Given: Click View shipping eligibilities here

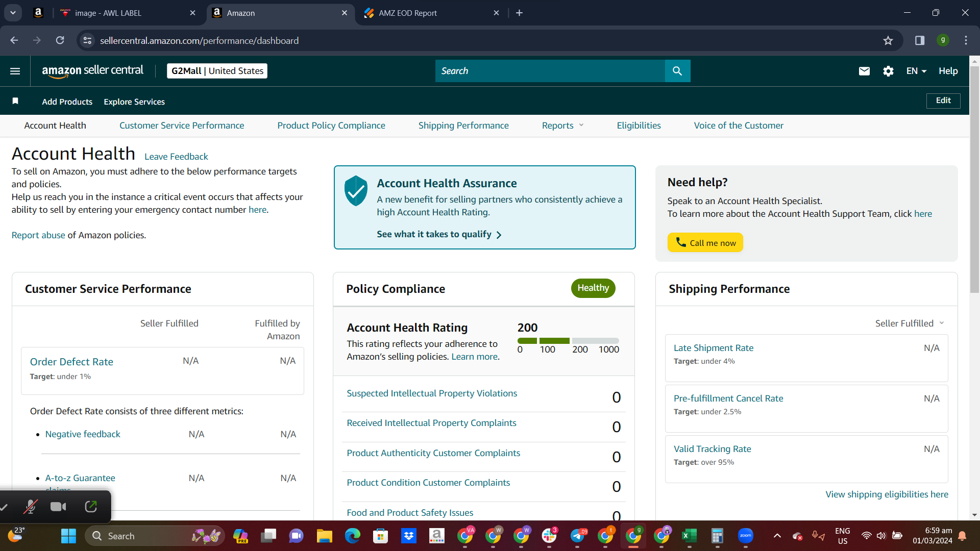Looking at the screenshot, I should click(887, 494).
